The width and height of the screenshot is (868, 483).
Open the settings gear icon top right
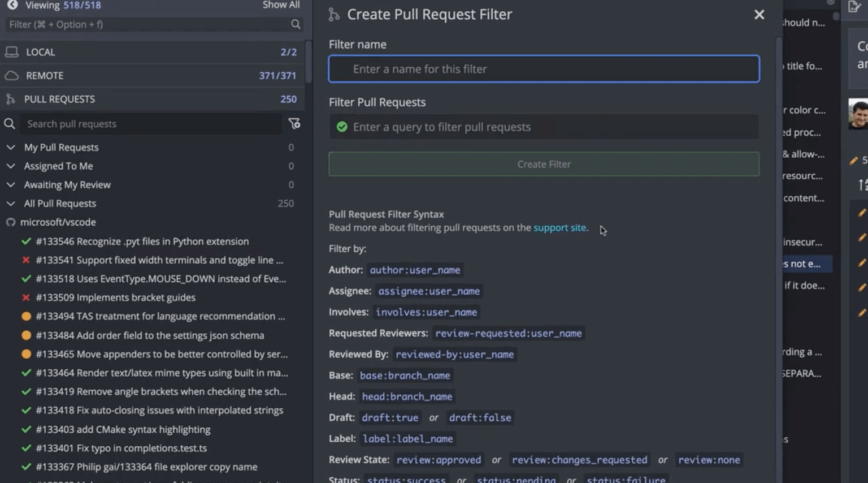pyautogui.click(x=831, y=3)
